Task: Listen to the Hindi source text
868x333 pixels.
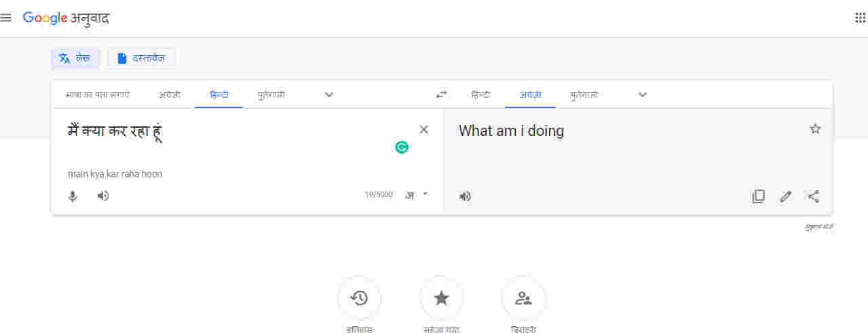Action: coord(103,196)
